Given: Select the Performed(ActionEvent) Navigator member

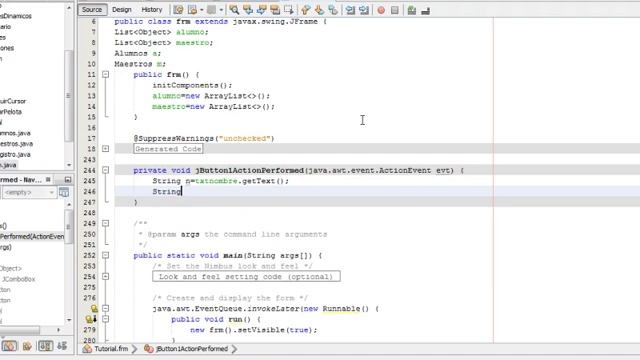Looking at the screenshot, I should pos(32,237).
